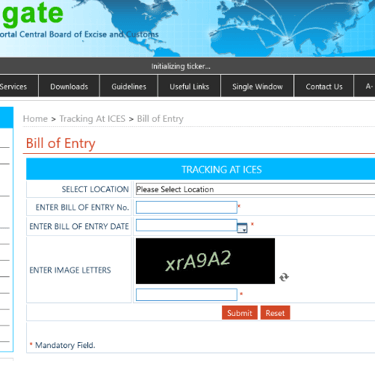
Task: Open the Useful Links menu
Action: tap(189, 86)
